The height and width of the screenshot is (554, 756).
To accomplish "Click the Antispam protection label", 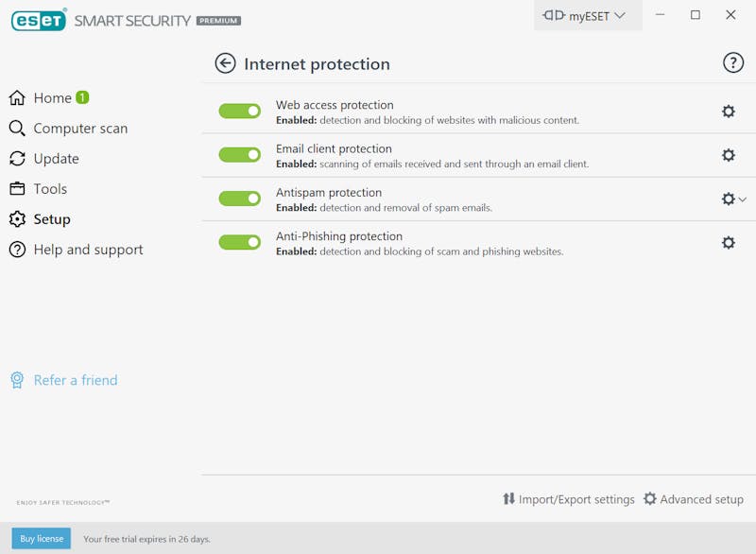I will [x=329, y=192].
